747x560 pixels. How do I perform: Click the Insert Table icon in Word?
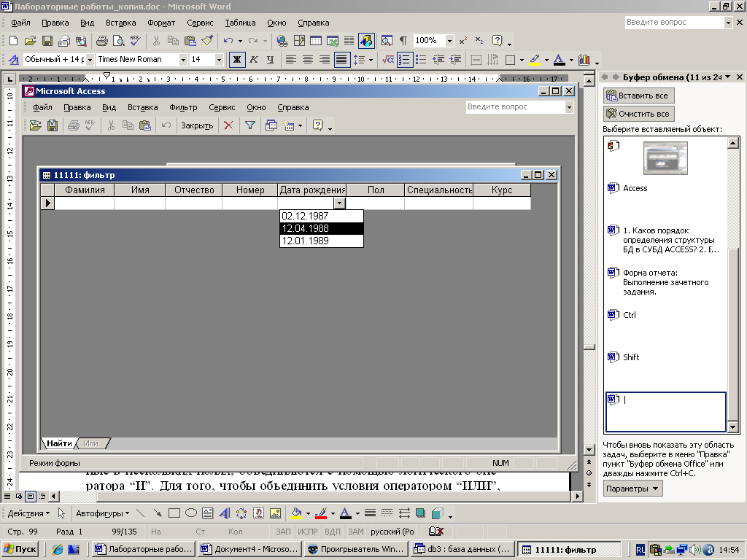(x=316, y=41)
